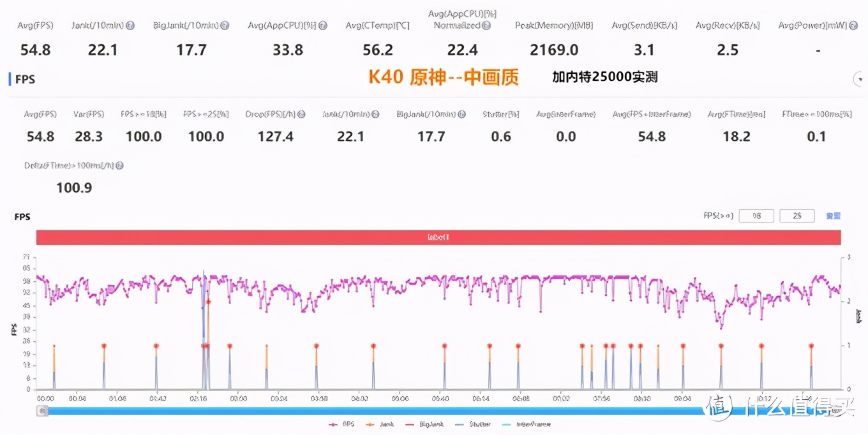
Task: Click the Avg(FPS+InterFrame) column header
Action: point(652,114)
